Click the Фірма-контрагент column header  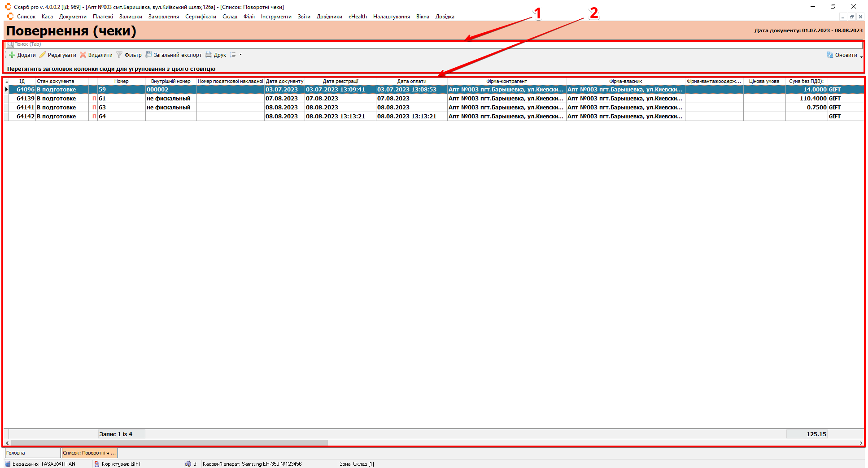[x=506, y=81]
